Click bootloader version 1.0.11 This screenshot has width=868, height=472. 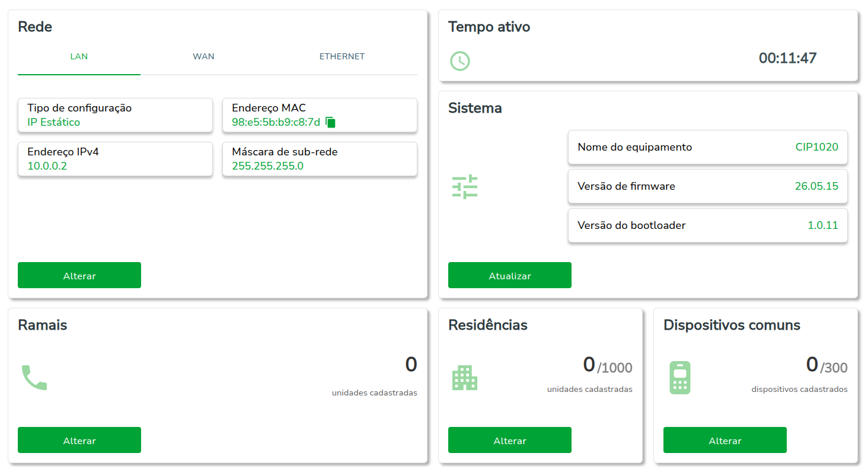pos(823,225)
